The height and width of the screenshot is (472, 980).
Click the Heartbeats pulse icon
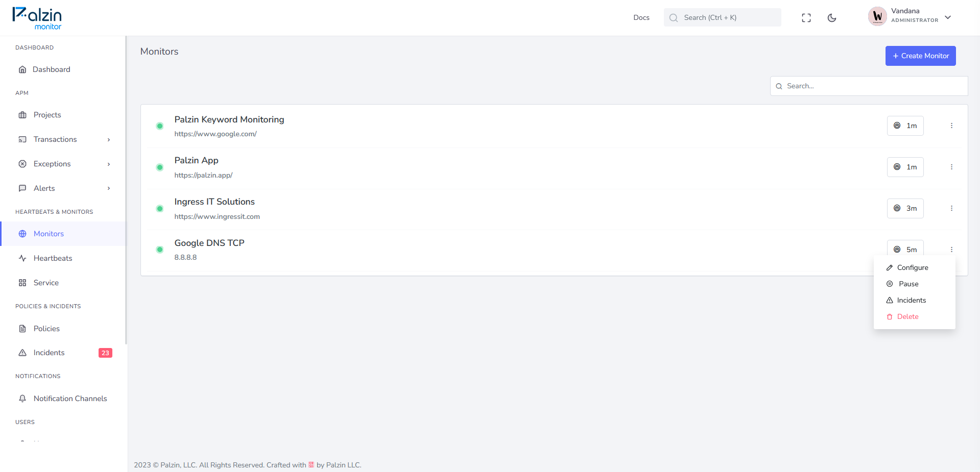22,258
